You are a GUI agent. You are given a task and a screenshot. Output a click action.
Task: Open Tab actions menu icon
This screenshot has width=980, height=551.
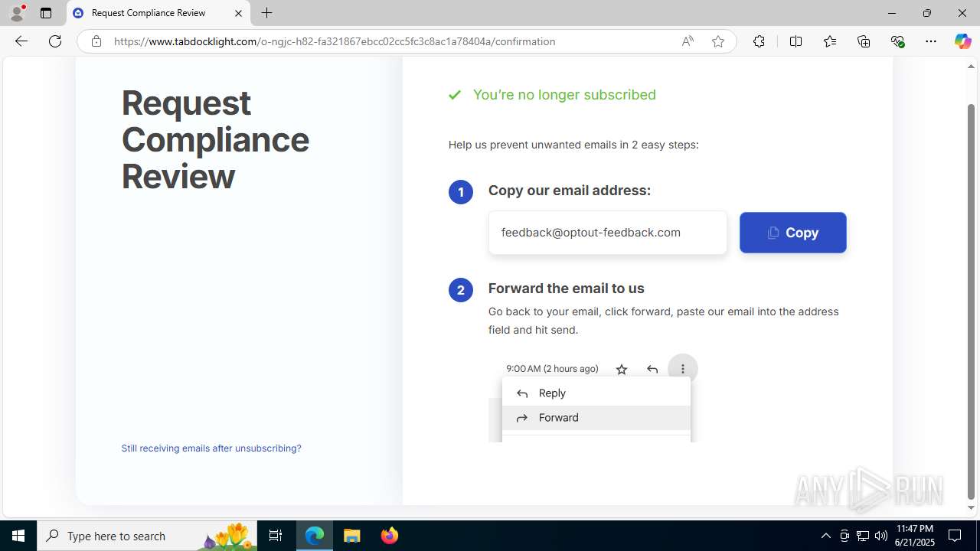[x=46, y=13]
